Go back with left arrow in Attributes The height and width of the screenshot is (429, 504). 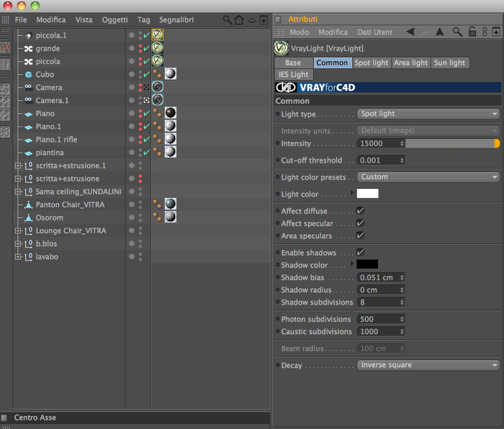(x=410, y=32)
